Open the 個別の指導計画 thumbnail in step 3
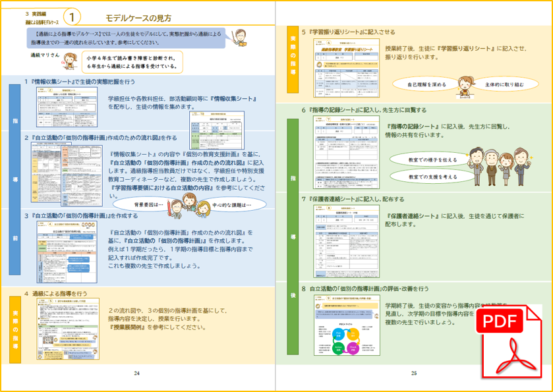Viewport: 553px width, 392px height. coord(67,252)
